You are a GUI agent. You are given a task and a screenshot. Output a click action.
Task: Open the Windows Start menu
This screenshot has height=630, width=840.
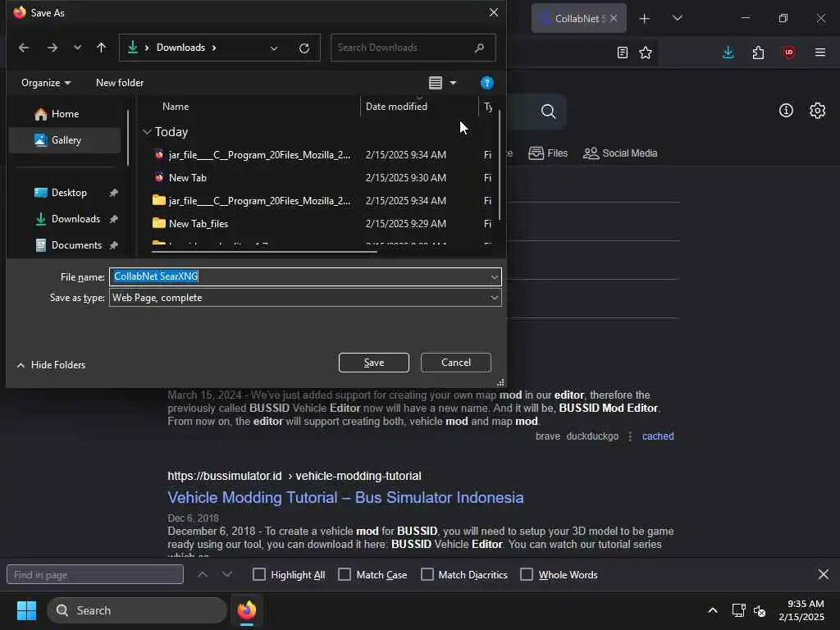(26, 610)
